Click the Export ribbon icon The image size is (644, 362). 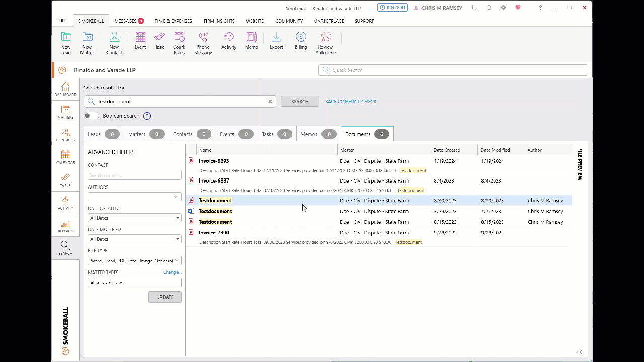(x=276, y=41)
